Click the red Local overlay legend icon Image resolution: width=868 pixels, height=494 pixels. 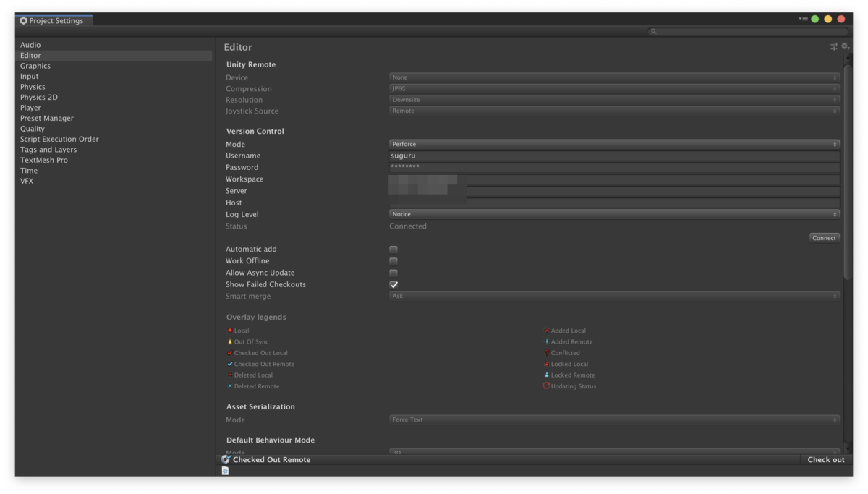coord(230,331)
